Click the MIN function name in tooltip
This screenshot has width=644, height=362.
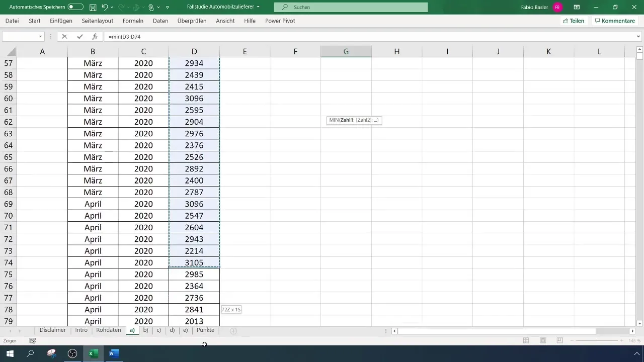coord(334,120)
